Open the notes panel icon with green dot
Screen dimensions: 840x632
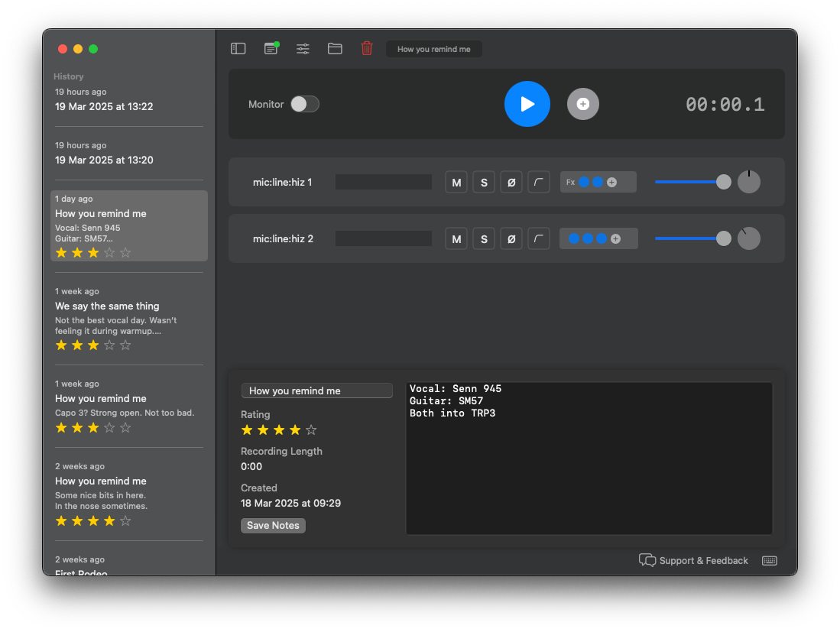(x=271, y=49)
